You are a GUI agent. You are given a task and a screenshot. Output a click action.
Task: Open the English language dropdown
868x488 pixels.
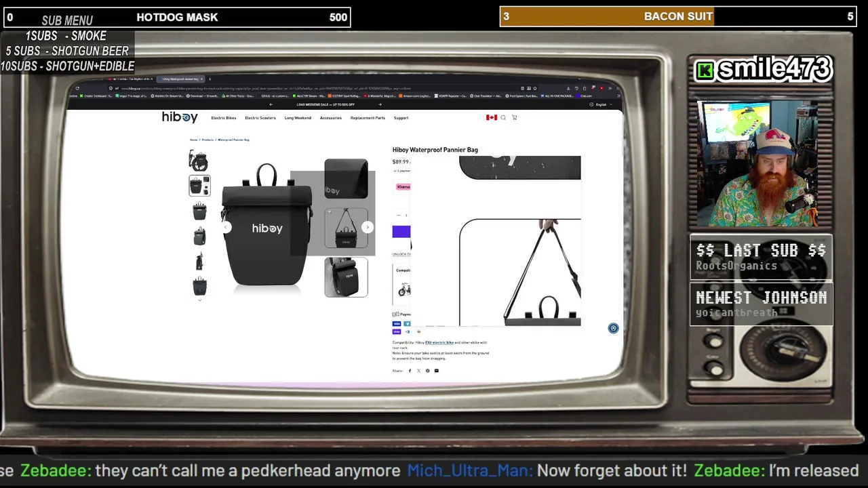601,104
